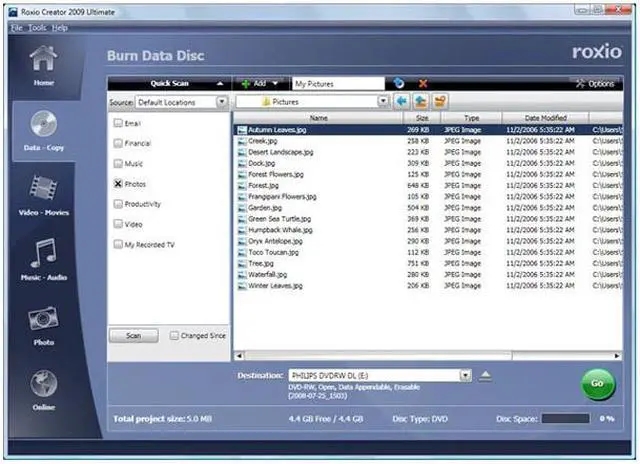Go to the Photo category
Image resolution: width=640 pixels, height=464 pixels.
(43, 325)
